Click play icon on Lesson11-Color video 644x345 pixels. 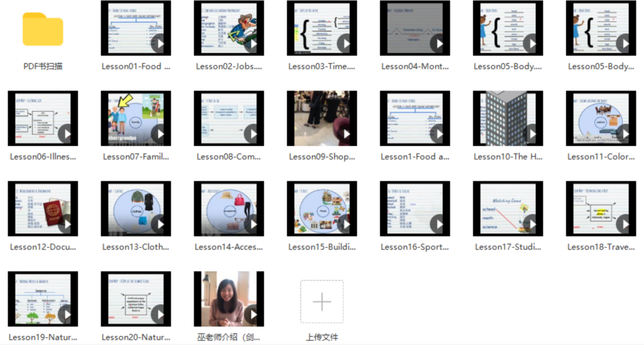point(624,134)
